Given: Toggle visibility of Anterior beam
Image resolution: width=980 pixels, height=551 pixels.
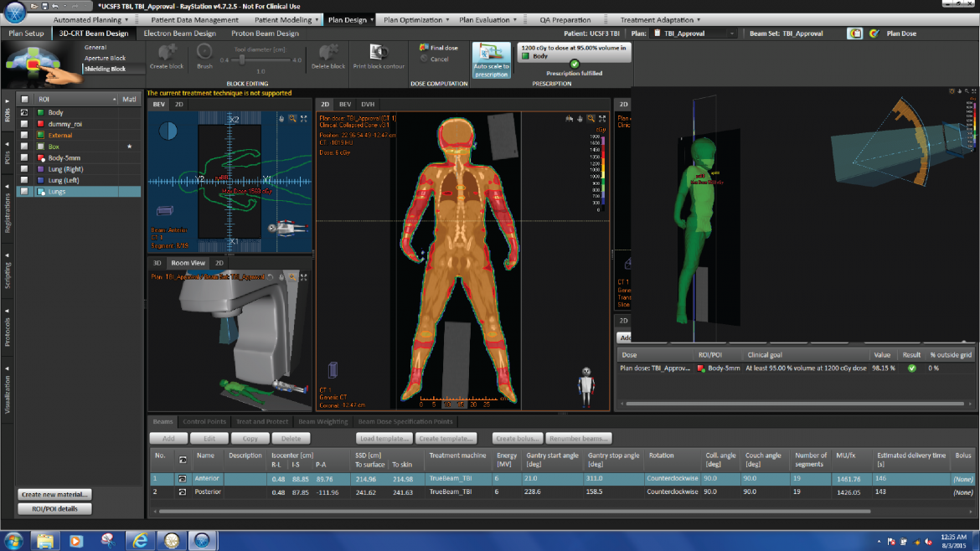Looking at the screenshot, I should point(183,478).
